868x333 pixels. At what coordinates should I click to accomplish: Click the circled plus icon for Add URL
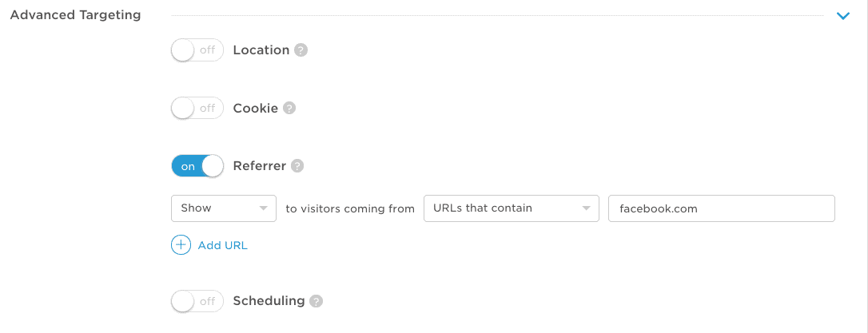(181, 245)
